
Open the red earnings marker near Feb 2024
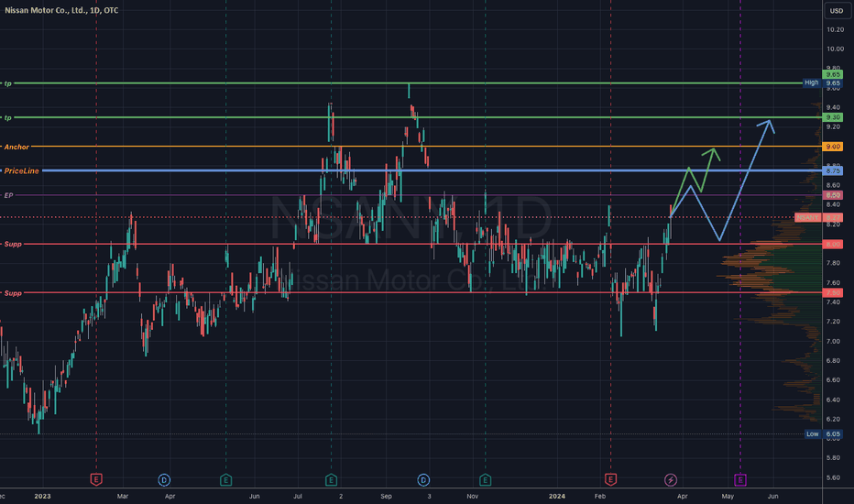coord(610,479)
